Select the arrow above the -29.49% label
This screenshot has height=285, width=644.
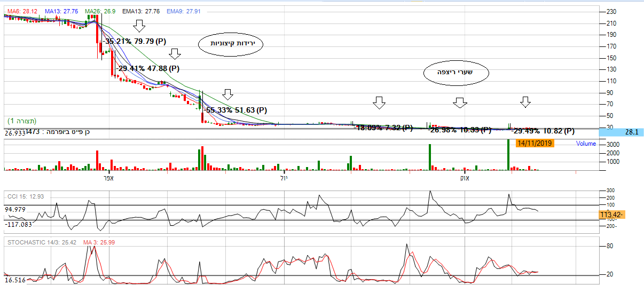[525, 102]
